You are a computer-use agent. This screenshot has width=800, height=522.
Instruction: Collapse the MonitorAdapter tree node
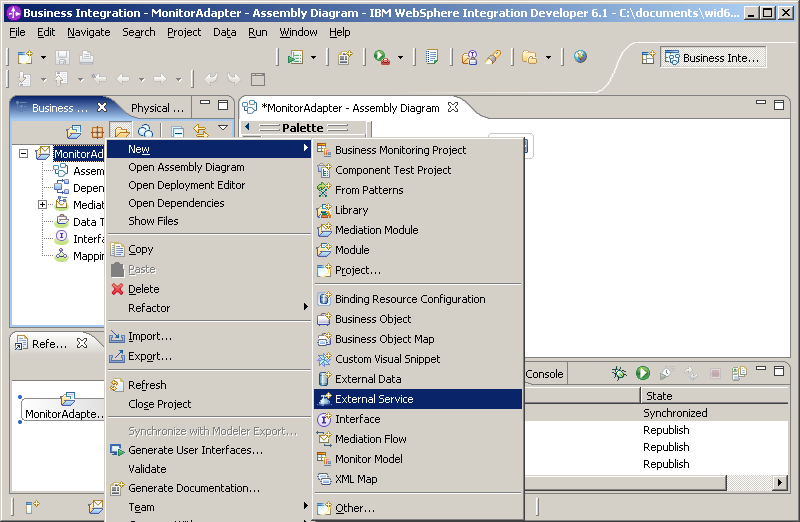pyautogui.click(x=23, y=153)
